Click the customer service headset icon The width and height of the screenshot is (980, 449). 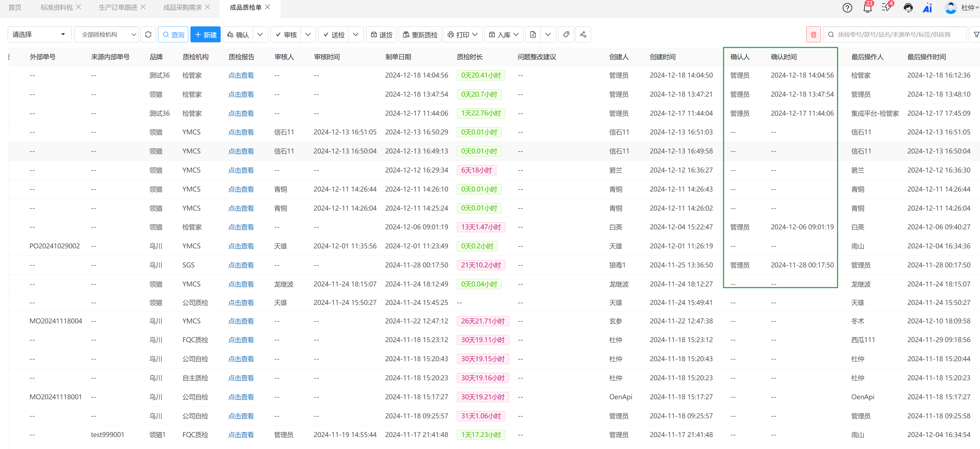[908, 8]
